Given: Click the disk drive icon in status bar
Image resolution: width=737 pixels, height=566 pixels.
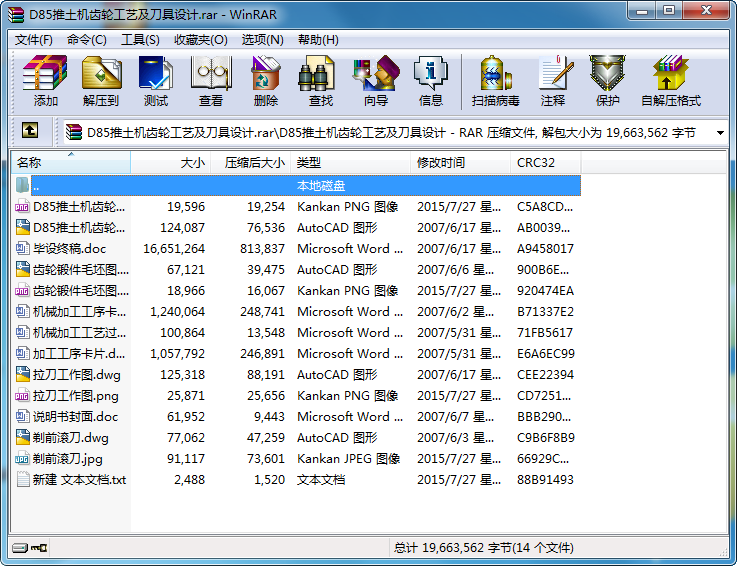Looking at the screenshot, I should point(20,548).
